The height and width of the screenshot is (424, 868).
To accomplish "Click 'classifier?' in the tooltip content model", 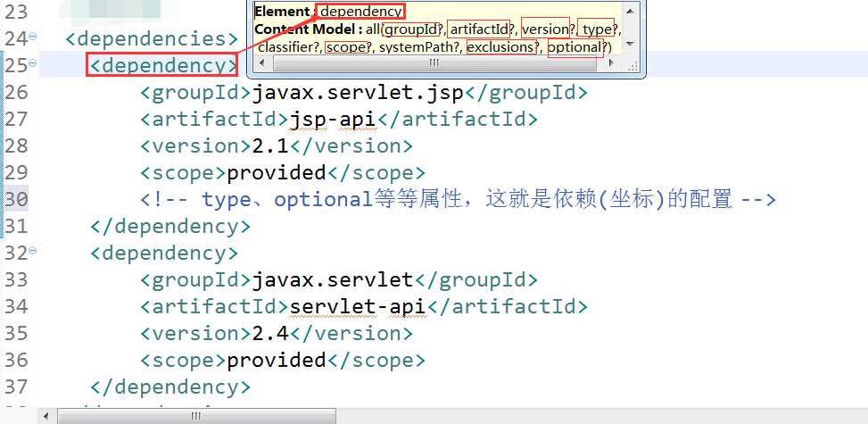I will [x=289, y=47].
